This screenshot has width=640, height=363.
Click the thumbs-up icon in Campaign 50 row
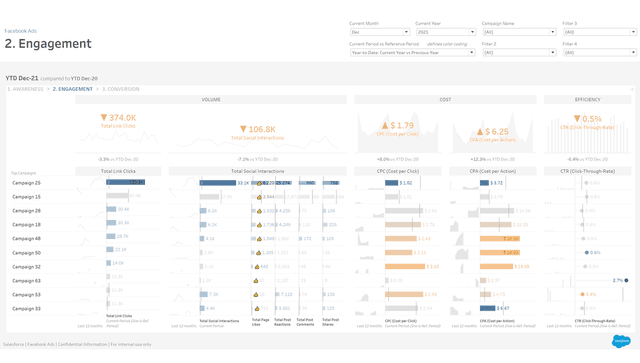(258, 253)
